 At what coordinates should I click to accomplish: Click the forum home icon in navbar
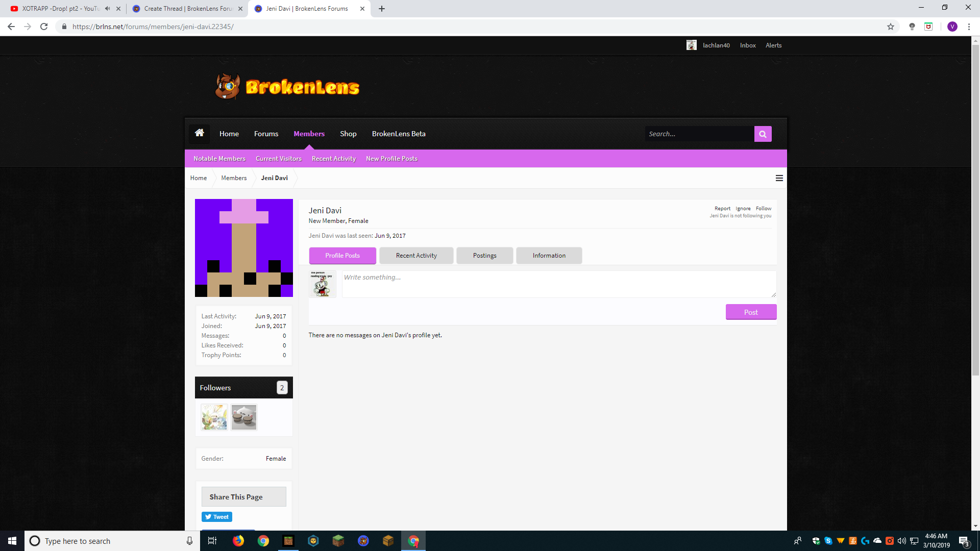tap(199, 133)
